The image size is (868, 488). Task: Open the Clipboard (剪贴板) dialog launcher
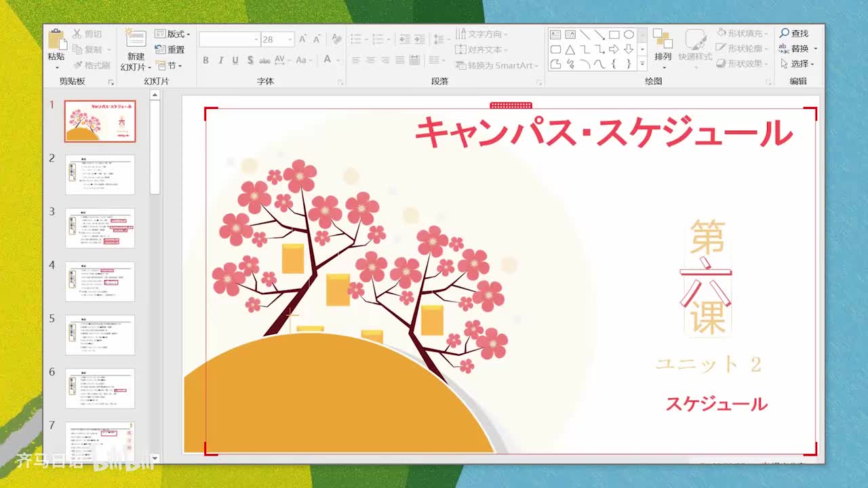tap(111, 82)
